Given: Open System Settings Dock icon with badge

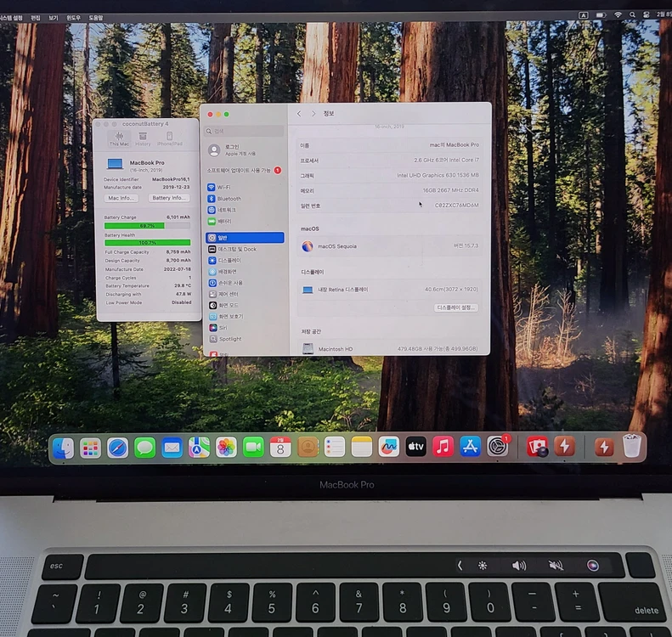Looking at the screenshot, I should tap(498, 447).
